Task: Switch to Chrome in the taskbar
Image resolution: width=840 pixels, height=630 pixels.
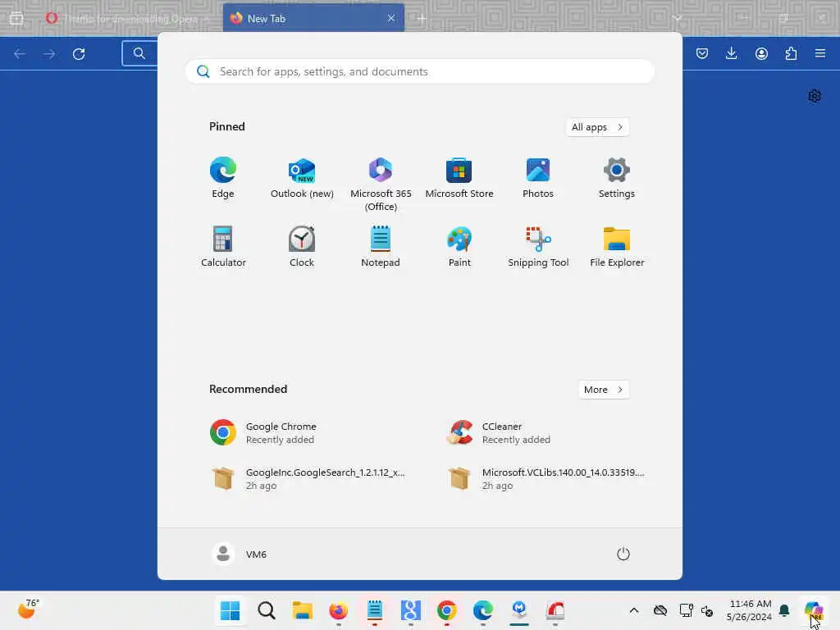Action: pyautogui.click(x=447, y=610)
